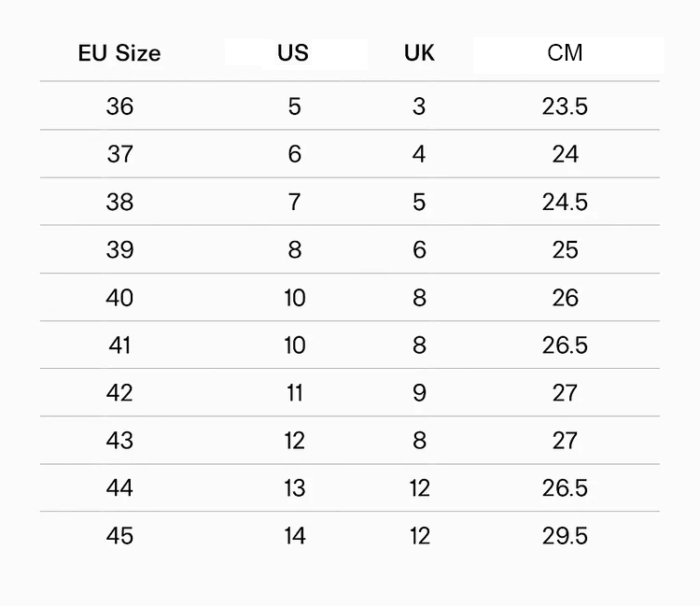Click the UK column header
This screenshot has height=606, width=700.
click(419, 52)
